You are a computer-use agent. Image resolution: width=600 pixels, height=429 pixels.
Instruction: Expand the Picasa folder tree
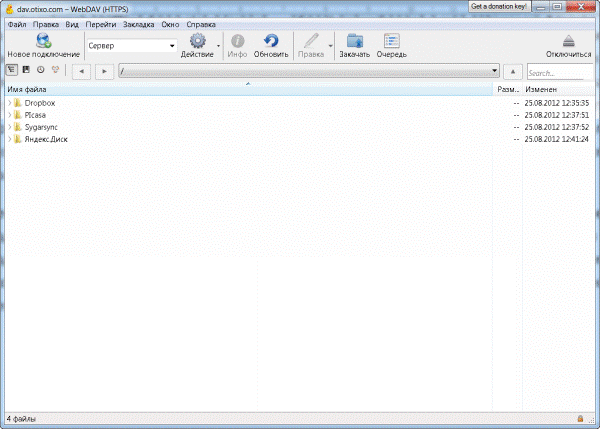tap(10, 115)
